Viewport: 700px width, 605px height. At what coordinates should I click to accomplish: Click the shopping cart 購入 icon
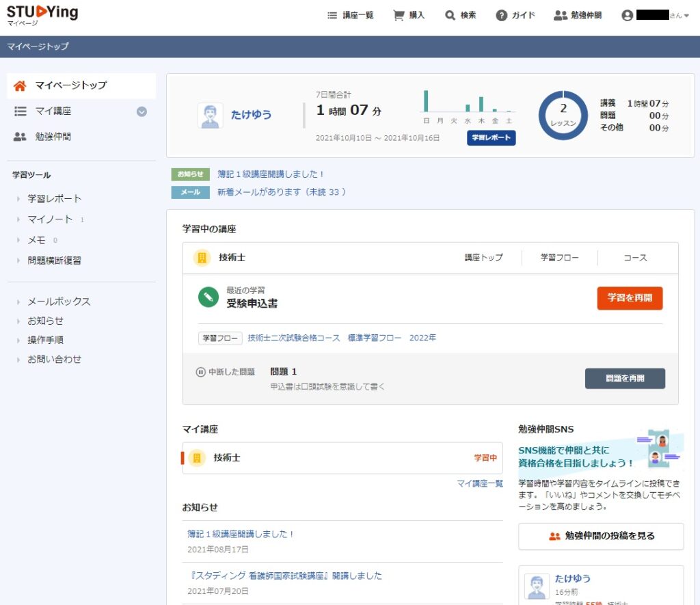pos(399,16)
